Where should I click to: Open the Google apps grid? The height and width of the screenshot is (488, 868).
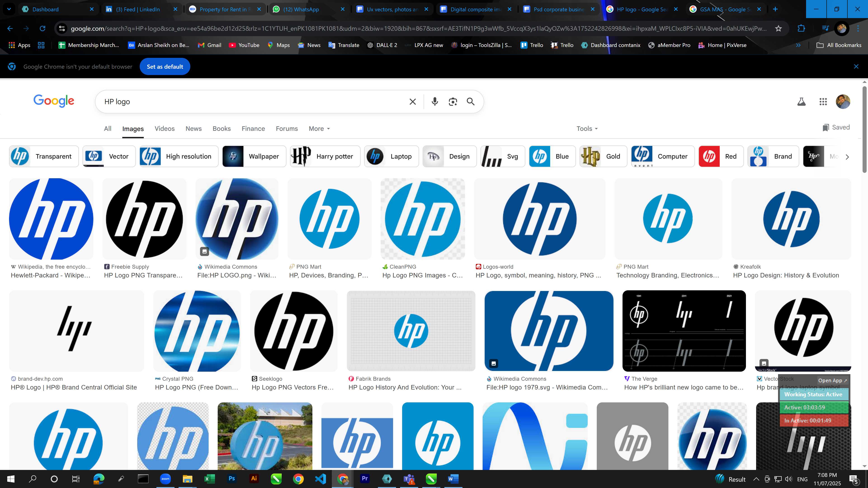click(823, 101)
